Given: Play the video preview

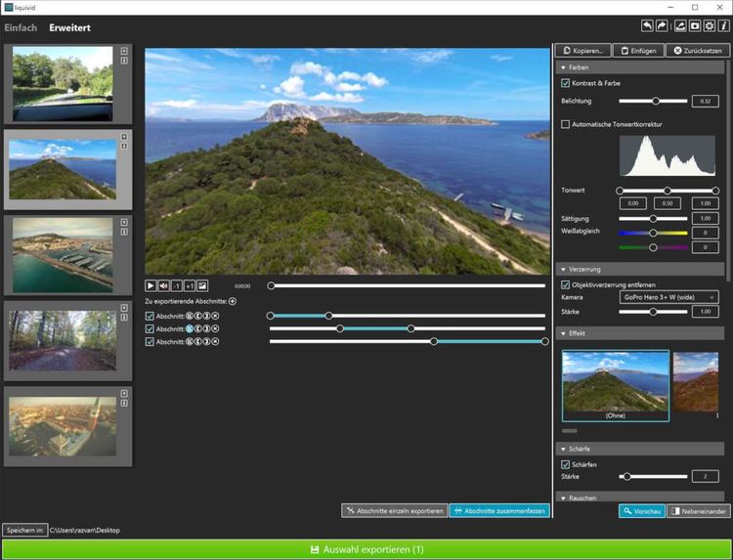Looking at the screenshot, I should (x=151, y=285).
